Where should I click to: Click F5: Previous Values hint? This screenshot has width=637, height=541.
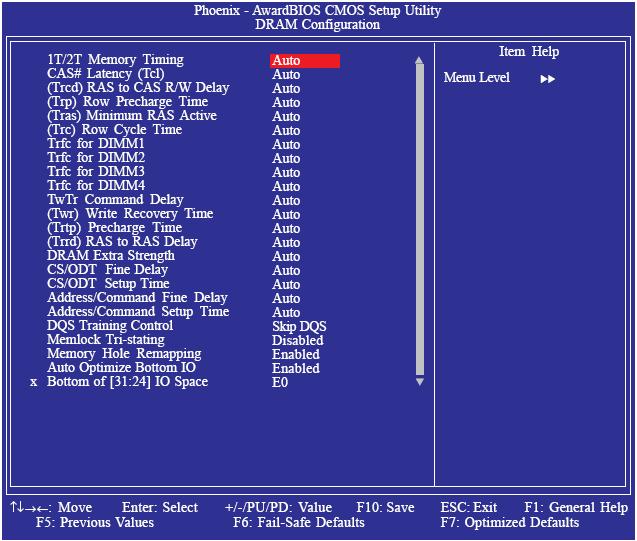95,522
